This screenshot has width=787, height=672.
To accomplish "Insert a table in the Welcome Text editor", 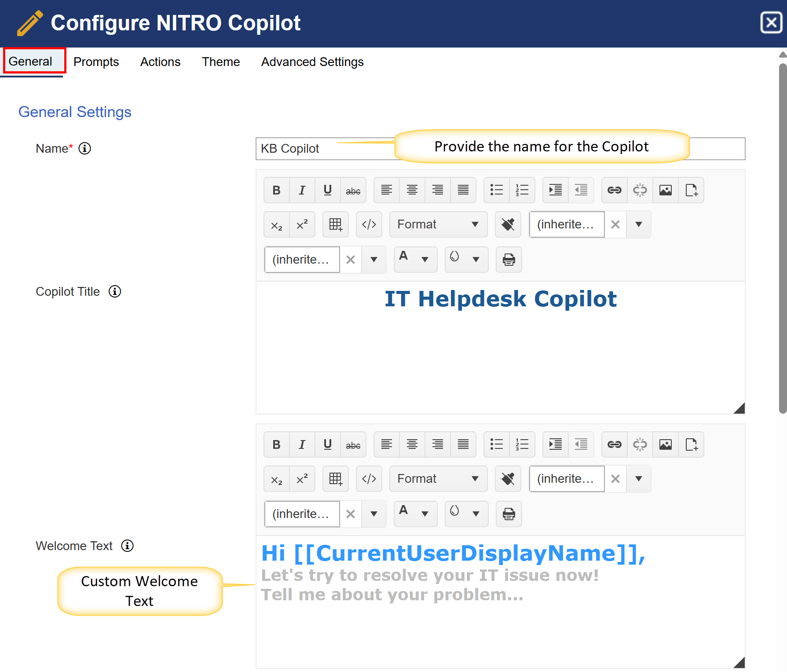I will (335, 479).
